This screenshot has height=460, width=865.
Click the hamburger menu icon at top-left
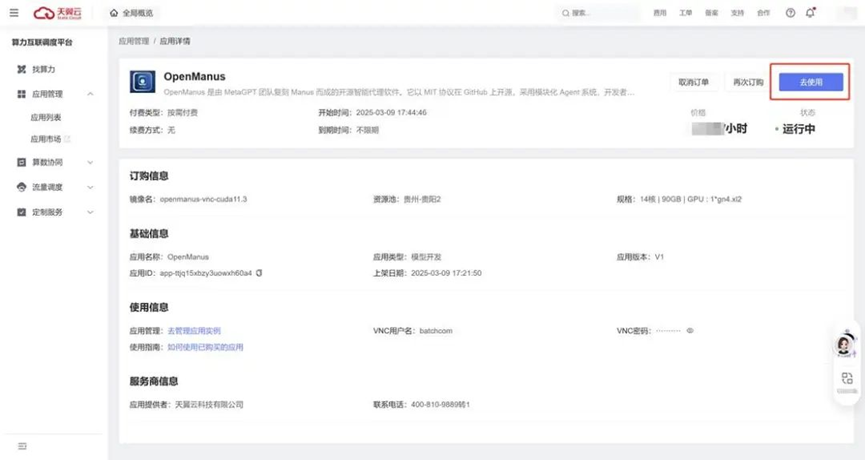[13, 13]
